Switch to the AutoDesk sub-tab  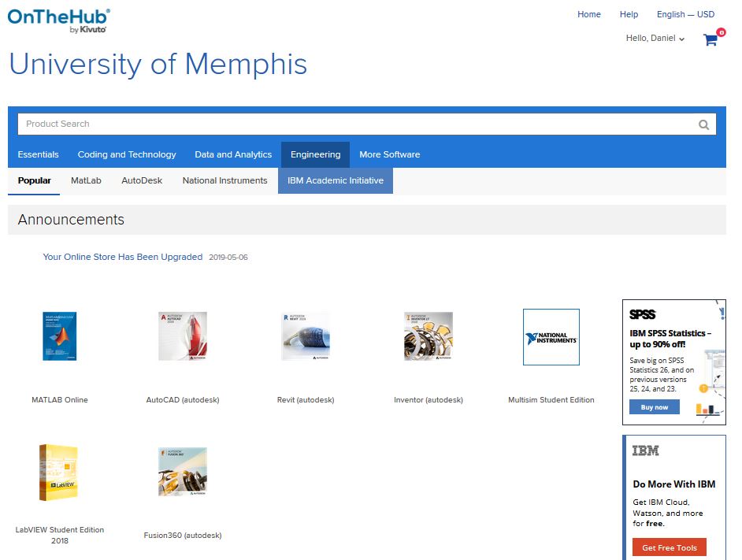point(142,181)
